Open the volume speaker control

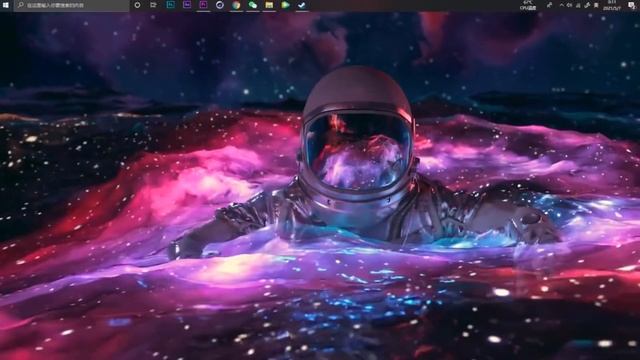coord(569,5)
